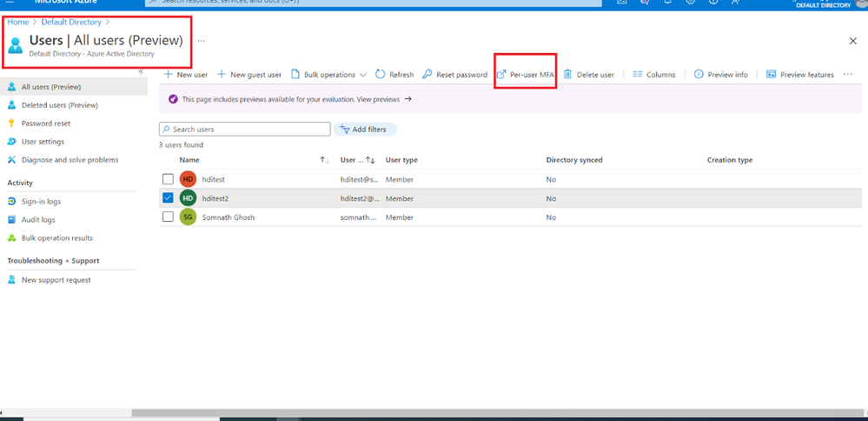Uncheck the hditest2 row checkbox
The width and height of the screenshot is (868, 421).
168,197
